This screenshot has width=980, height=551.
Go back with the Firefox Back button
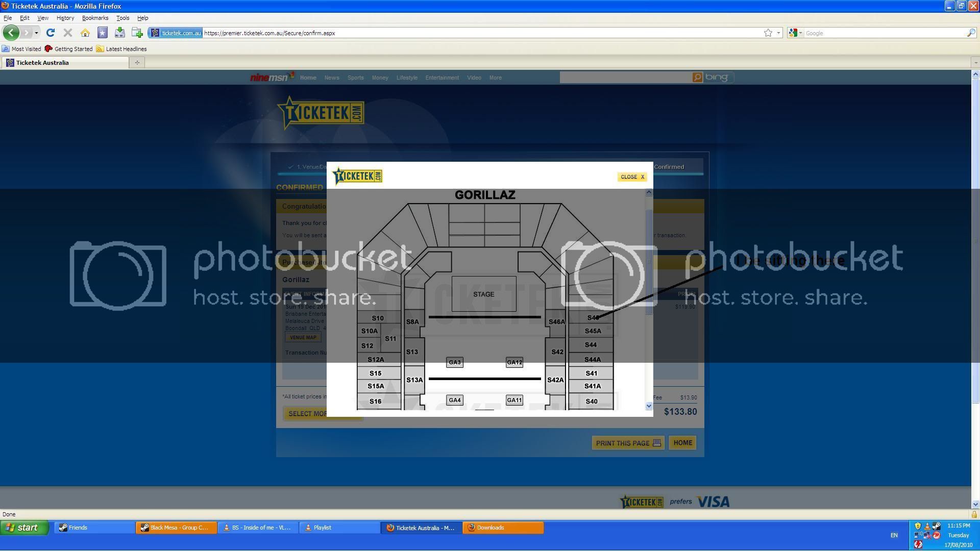(x=11, y=33)
